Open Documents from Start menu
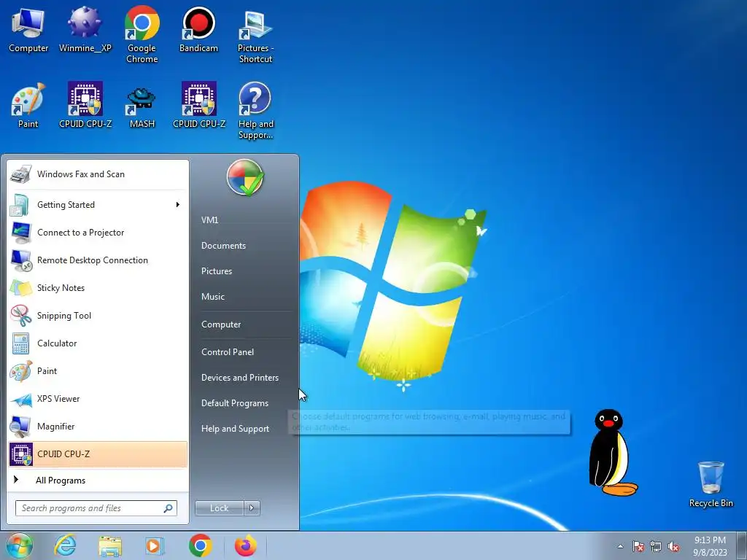The width and height of the screenshot is (747, 560). pyautogui.click(x=223, y=246)
